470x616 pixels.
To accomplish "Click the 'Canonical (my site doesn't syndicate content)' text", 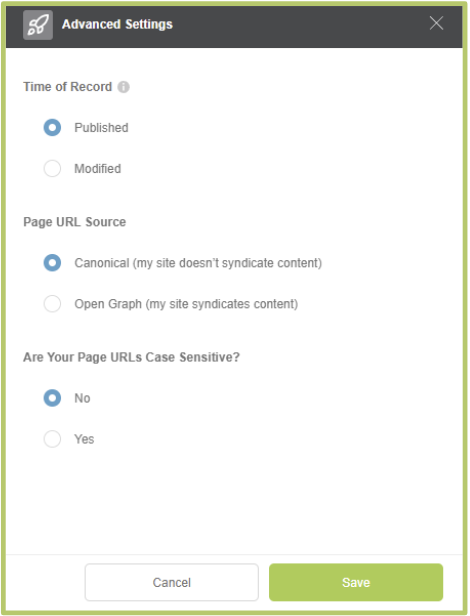I will coord(198,263).
